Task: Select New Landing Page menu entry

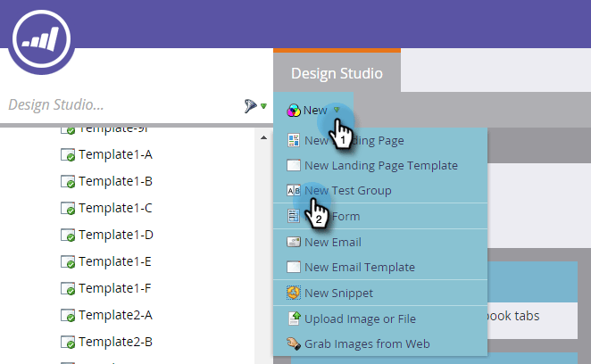Action: pyautogui.click(x=380, y=141)
